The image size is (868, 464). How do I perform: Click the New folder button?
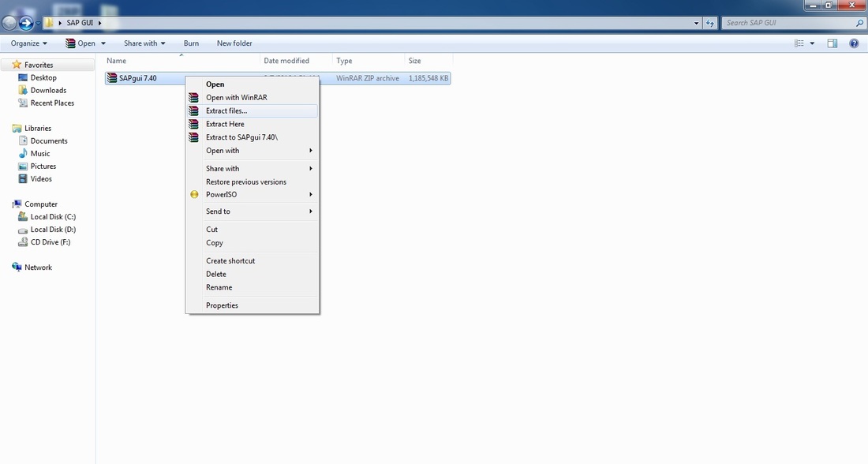click(234, 43)
